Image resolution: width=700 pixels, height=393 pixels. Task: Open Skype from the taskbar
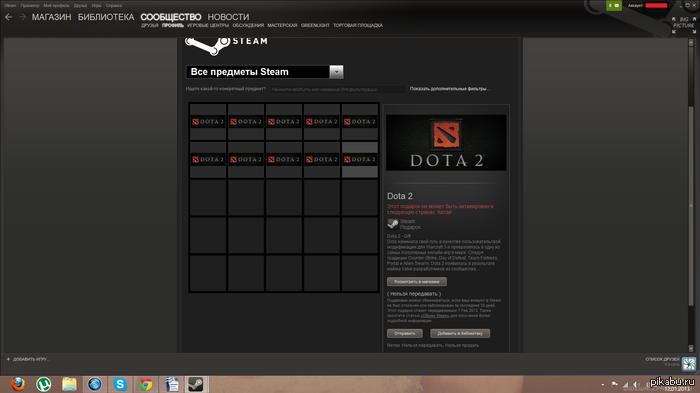[x=120, y=384]
